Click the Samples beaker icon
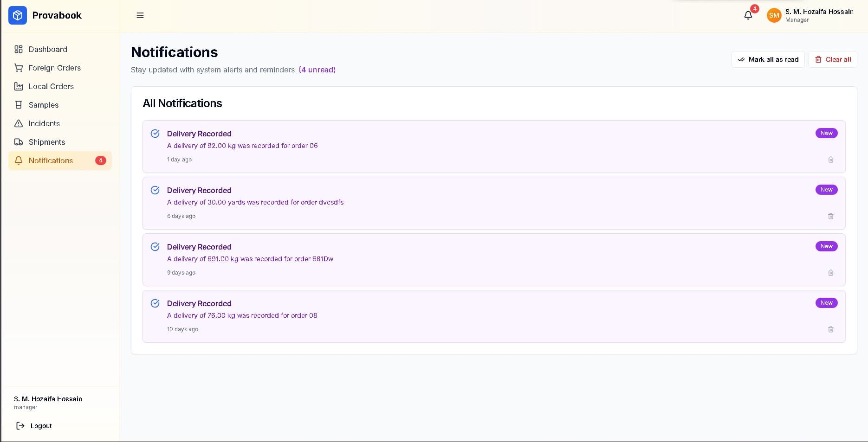868x442 pixels. tap(19, 105)
